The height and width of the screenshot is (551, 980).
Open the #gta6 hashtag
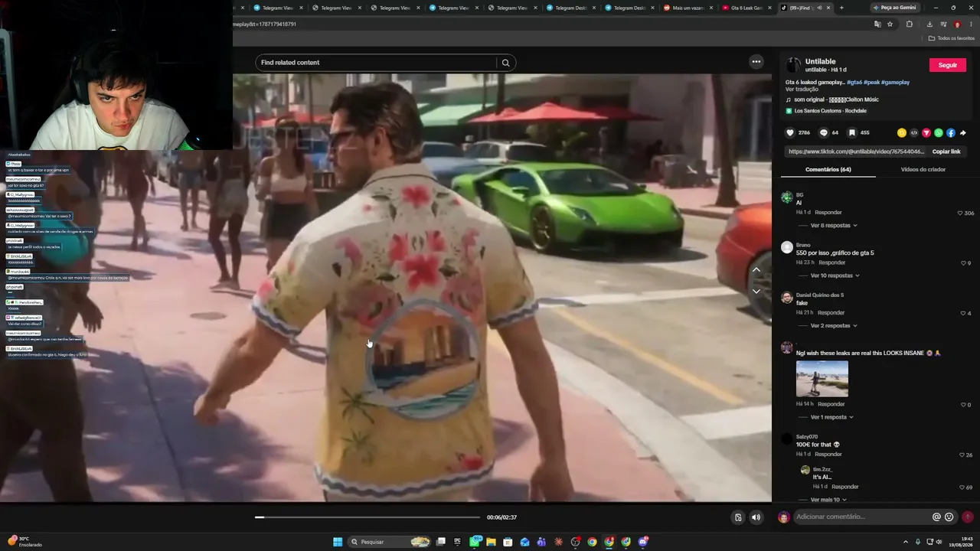[854, 82]
